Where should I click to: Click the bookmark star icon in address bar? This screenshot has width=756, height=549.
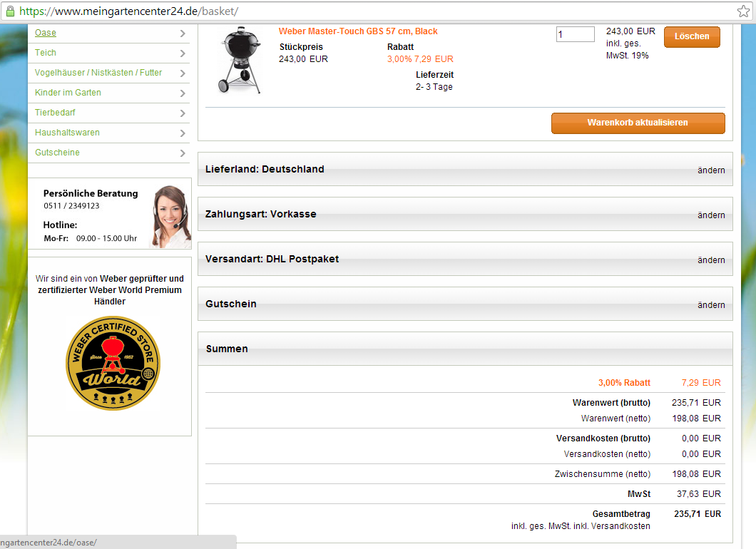[743, 11]
